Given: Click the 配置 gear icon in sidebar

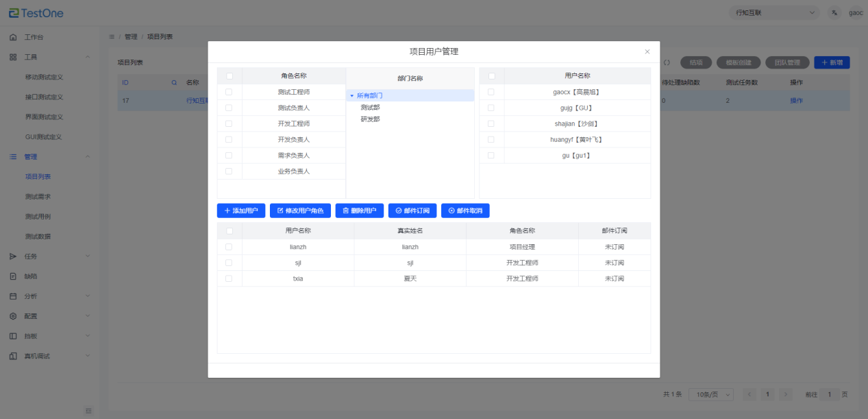Looking at the screenshot, I should tap(13, 316).
